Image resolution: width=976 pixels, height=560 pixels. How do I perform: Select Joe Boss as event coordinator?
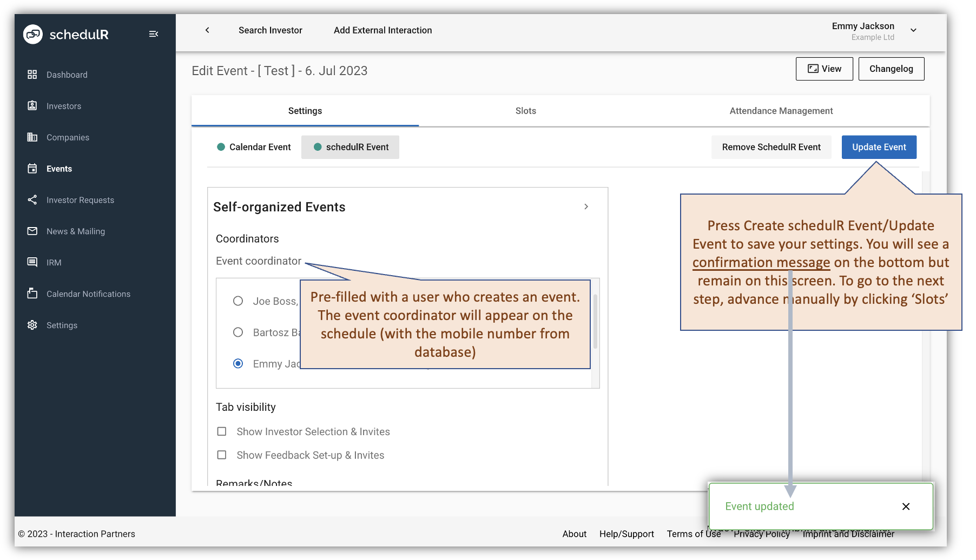pos(238,301)
